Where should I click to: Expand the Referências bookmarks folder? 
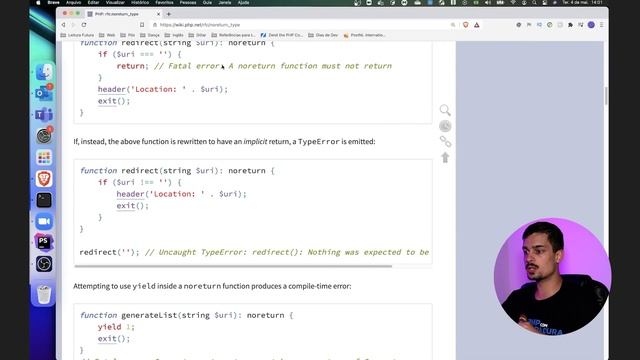pyautogui.click(x=233, y=35)
